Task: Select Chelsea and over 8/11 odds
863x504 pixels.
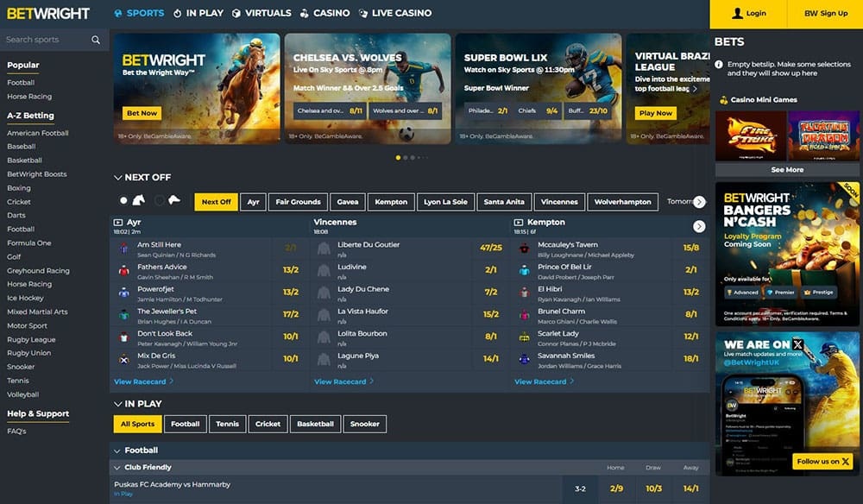Action: pos(330,111)
